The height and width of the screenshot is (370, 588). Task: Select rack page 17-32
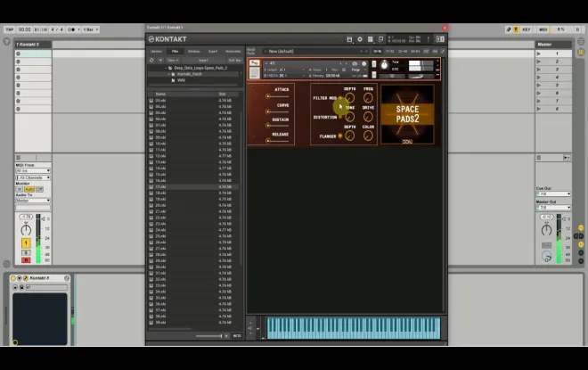click(x=390, y=51)
